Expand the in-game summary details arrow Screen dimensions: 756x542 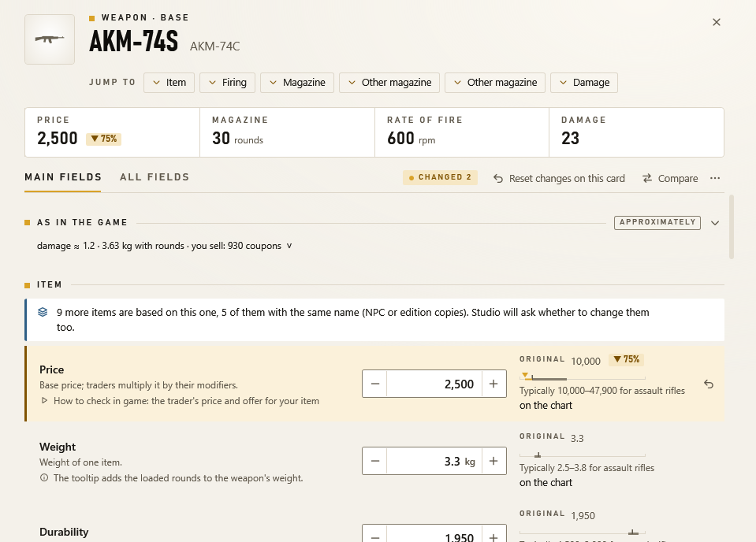289,246
